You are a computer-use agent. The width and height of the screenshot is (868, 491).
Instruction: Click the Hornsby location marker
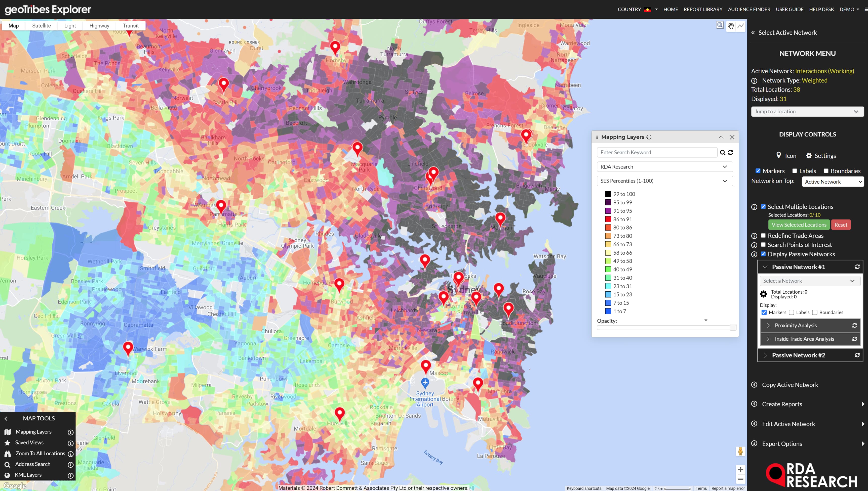point(335,48)
